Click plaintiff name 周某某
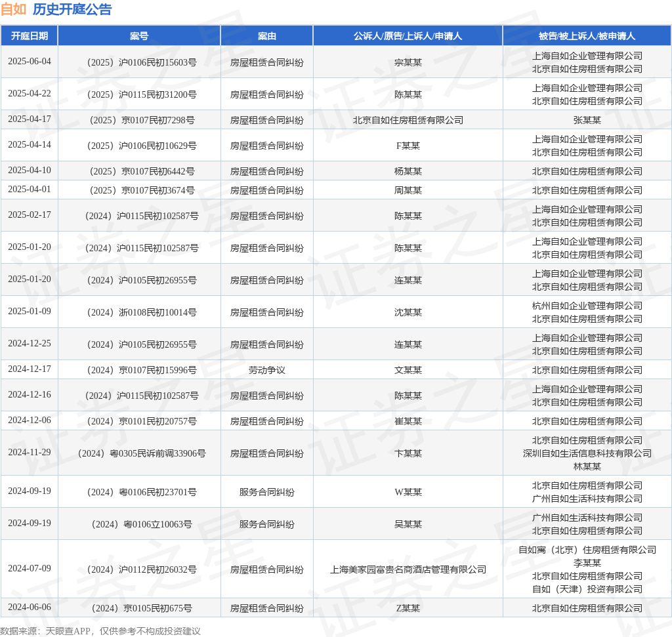 [408, 191]
